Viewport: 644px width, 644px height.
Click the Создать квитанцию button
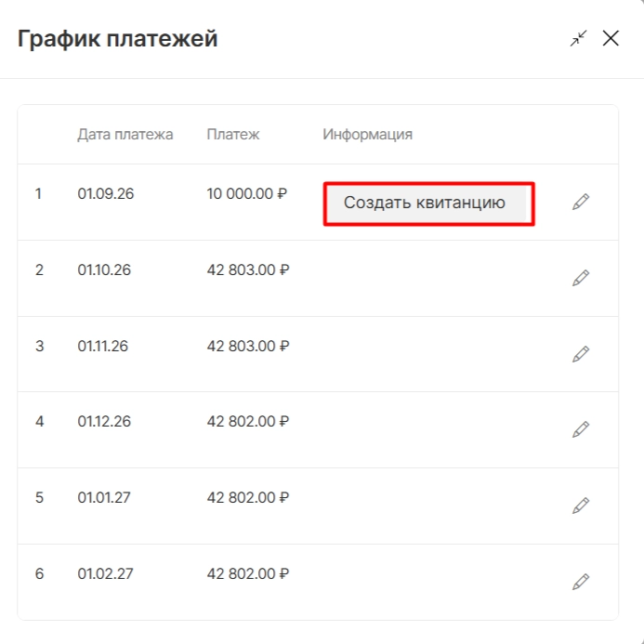pyautogui.click(x=426, y=203)
